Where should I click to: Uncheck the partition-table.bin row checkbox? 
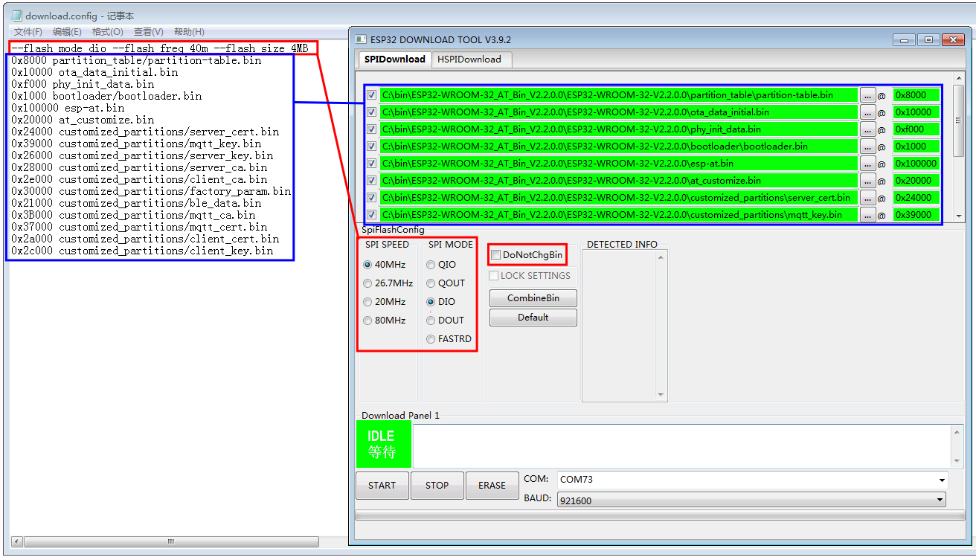[x=371, y=95]
